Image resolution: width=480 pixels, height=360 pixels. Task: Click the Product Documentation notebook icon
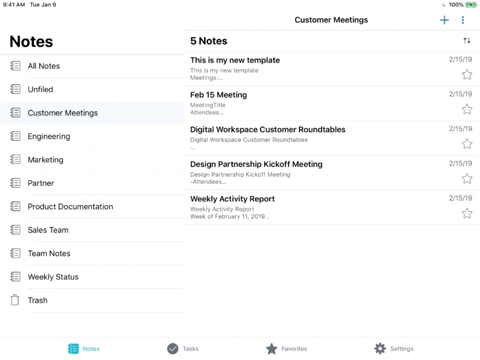tap(15, 206)
